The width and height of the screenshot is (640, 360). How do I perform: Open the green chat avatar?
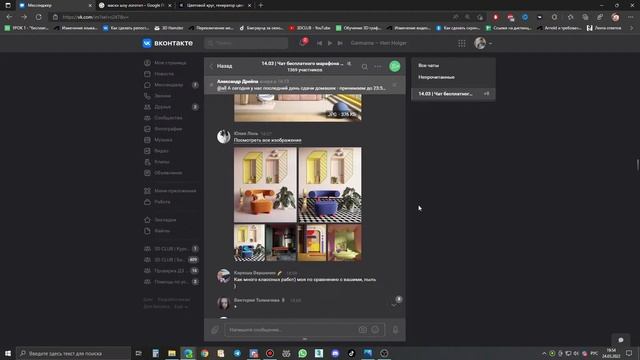pyautogui.click(x=395, y=66)
